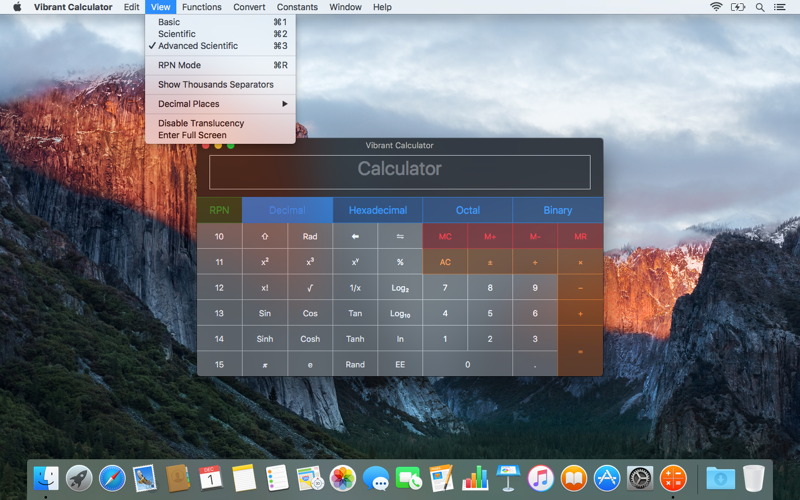Open the Help menu
Viewport: 800px width, 500px height.
pyautogui.click(x=382, y=7)
